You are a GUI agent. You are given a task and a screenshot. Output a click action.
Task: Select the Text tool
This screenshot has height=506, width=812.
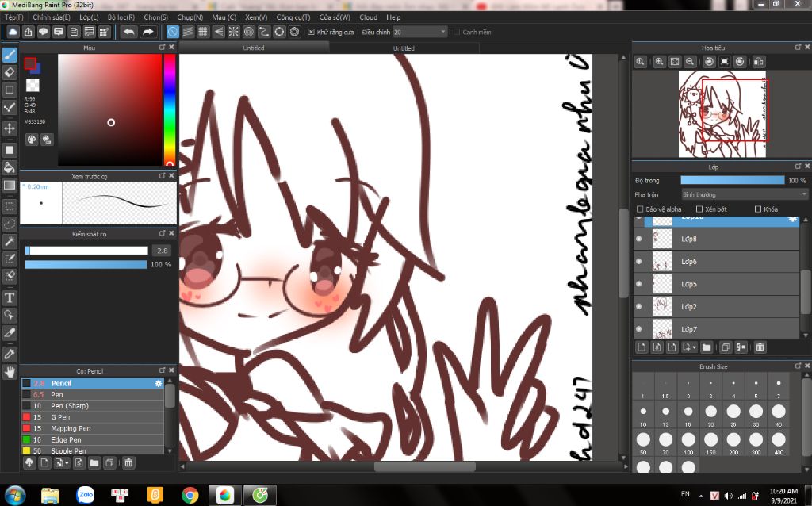pos(10,297)
